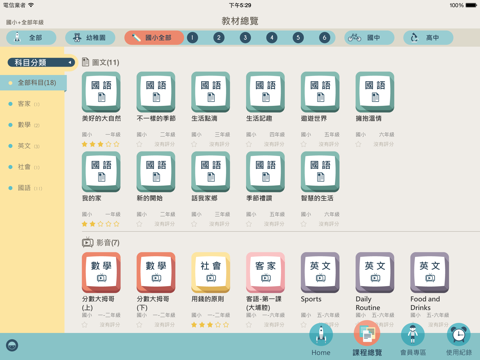
Task: Open the 擁抱溫情 國語 lesson icon
Action: 375,92
